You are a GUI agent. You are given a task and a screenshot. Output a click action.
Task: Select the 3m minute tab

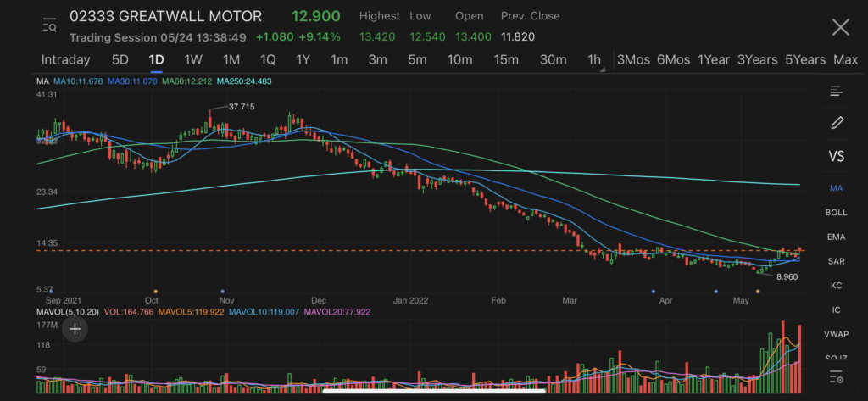pyautogui.click(x=377, y=60)
